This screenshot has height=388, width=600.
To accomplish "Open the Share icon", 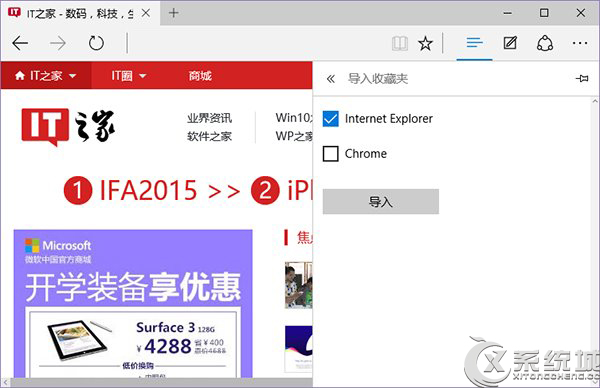I will coord(545,43).
